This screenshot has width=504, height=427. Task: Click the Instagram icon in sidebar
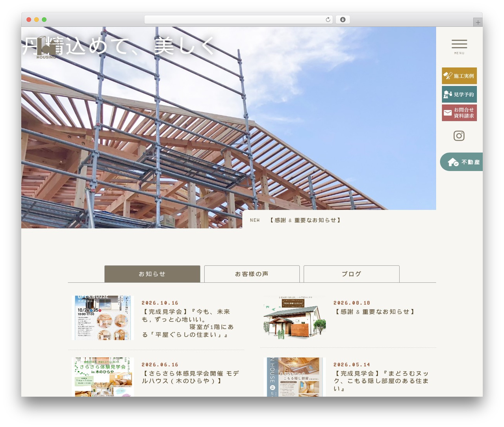coord(459,136)
